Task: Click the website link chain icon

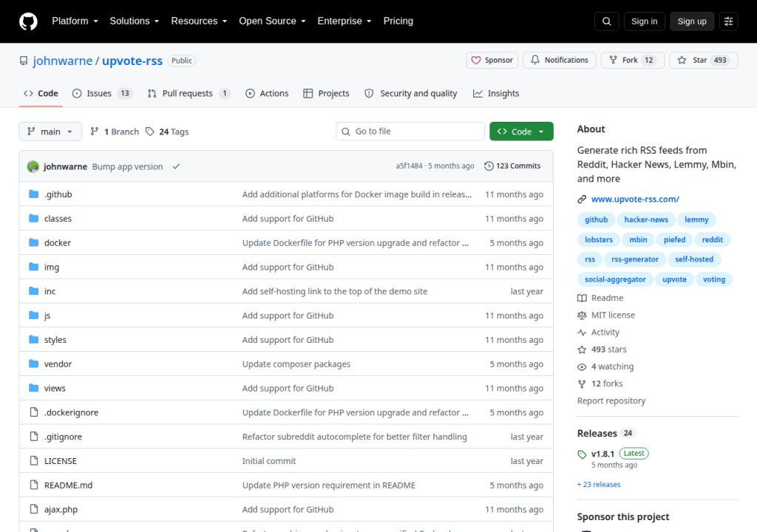Action: (582, 199)
